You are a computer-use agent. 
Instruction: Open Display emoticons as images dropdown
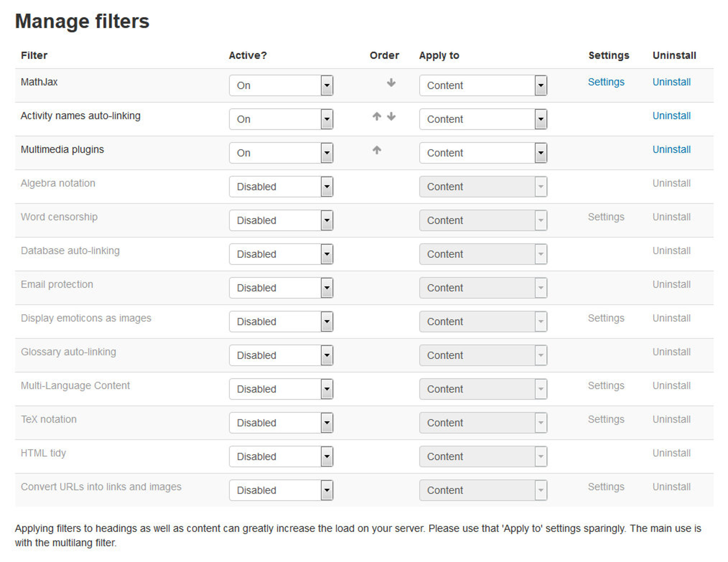pos(326,321)
